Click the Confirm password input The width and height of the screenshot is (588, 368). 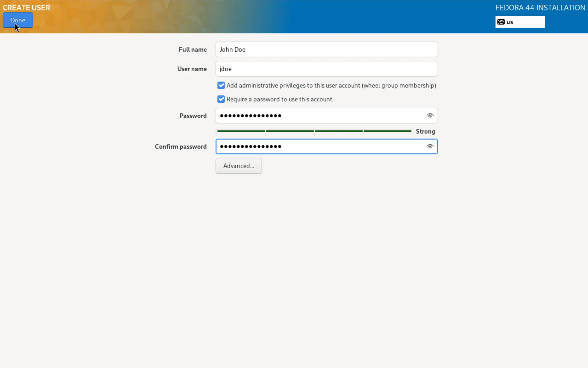click(327, 146)
